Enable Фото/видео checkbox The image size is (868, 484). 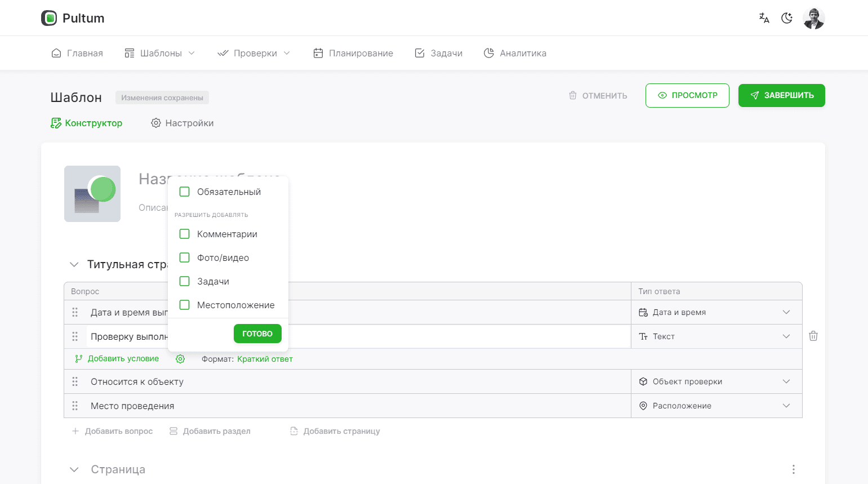point(184,257)
